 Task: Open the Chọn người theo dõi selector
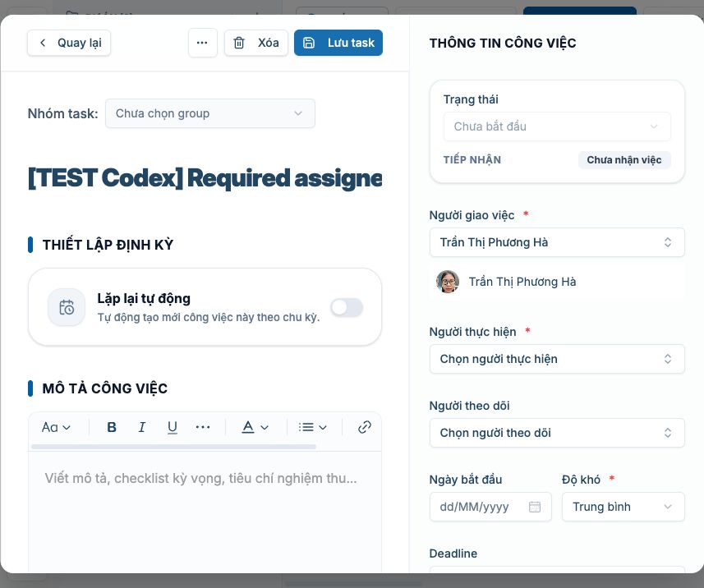pos(557,433)
